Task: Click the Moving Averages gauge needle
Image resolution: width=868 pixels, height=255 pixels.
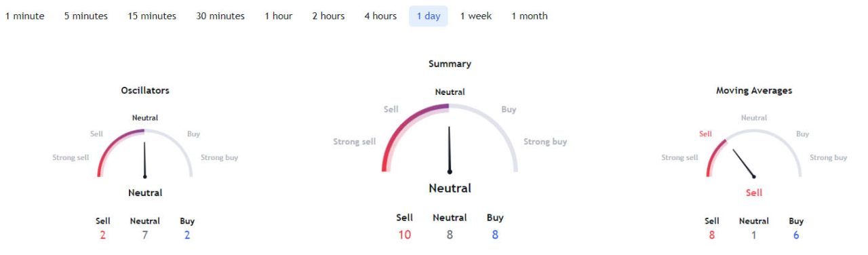Action: [x=743, y=163]
